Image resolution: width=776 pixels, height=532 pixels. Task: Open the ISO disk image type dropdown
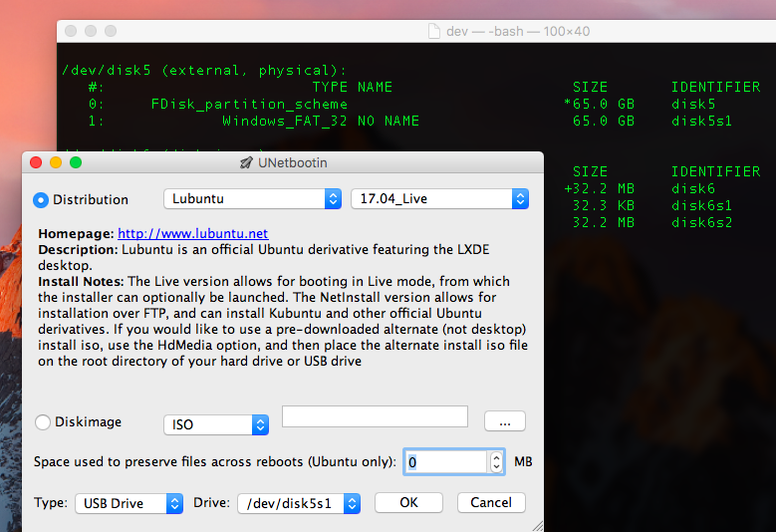pyautogui.click(x=216, y=424)
